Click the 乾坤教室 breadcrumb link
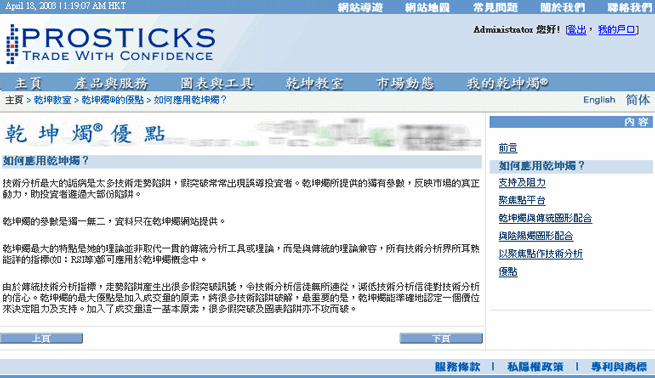 click(x=53, y=100)
